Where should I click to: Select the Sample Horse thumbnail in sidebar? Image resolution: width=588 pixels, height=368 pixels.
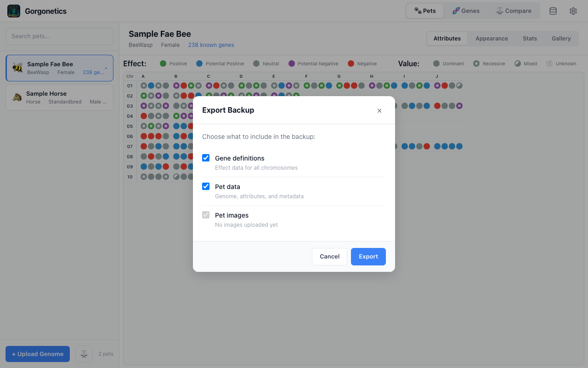18,97
